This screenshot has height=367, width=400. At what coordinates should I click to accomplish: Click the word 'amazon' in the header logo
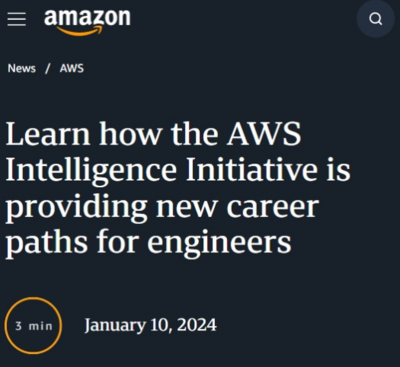(87, 18)
